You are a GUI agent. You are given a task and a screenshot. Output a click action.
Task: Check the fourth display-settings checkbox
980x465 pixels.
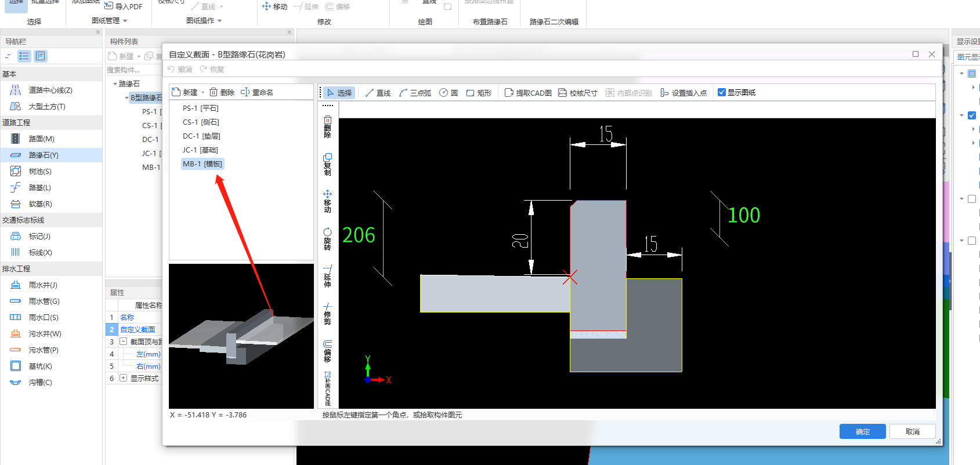tap(972, 241)
